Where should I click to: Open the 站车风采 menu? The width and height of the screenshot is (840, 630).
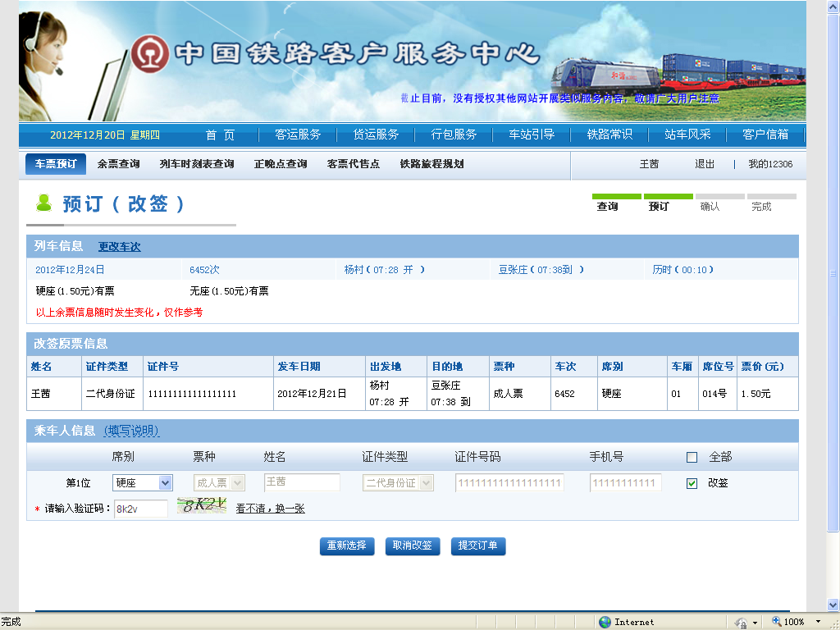pos(687,135)
